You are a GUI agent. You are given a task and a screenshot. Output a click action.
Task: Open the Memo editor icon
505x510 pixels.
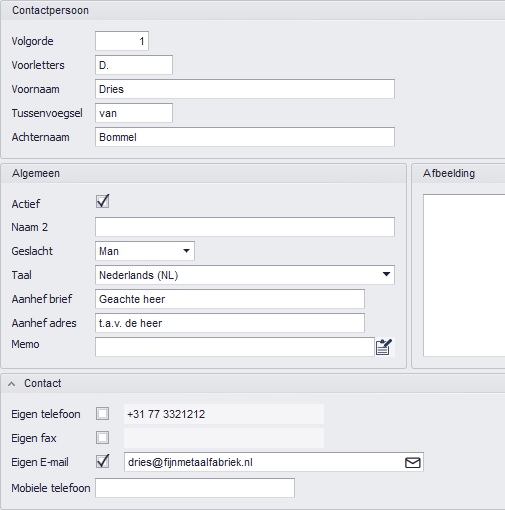click(384, 347)
